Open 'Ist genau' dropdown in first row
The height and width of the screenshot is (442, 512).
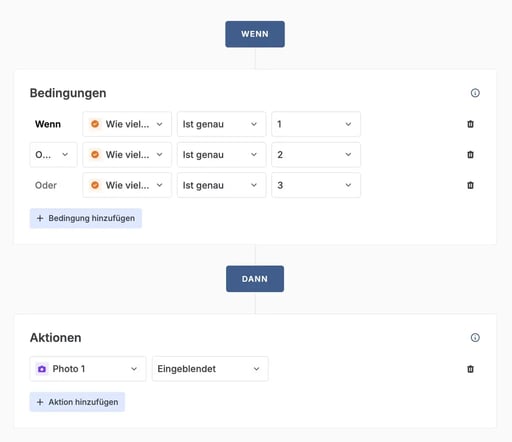click(x=221, y=124)
